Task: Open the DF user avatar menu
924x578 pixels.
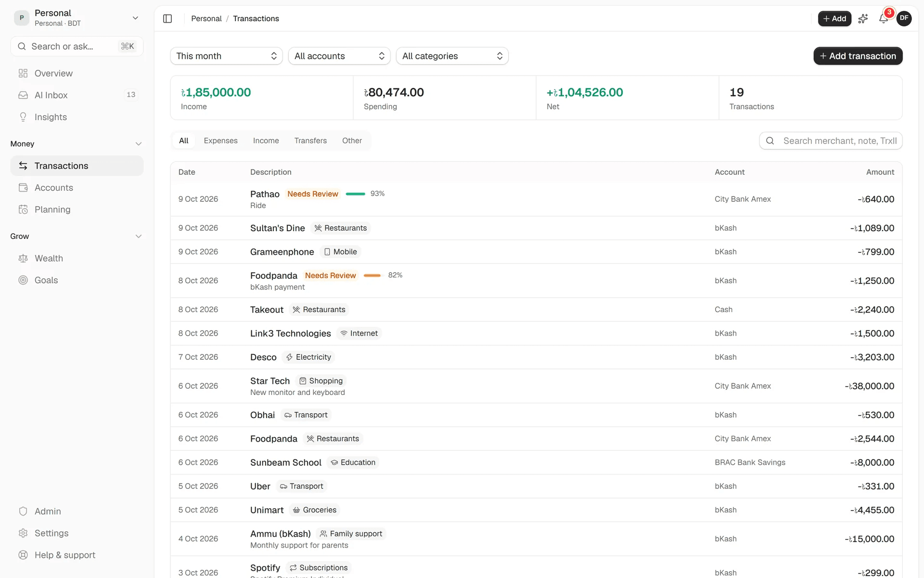Action: tap(904, 18)
